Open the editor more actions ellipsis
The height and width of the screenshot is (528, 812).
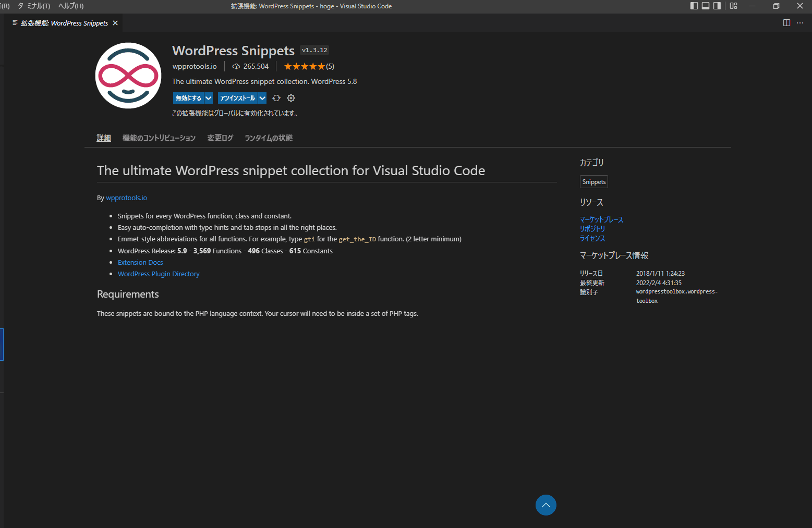(x=800, y=23)
